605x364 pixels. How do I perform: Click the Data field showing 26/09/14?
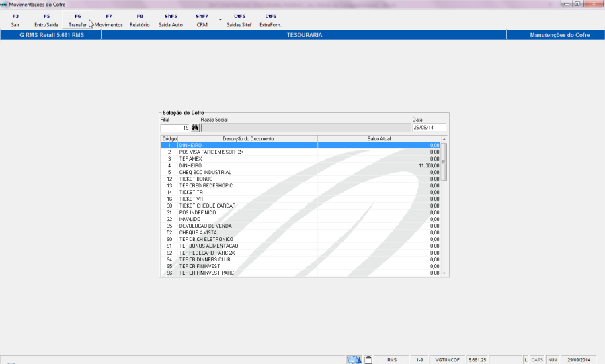tap(429, 127)
